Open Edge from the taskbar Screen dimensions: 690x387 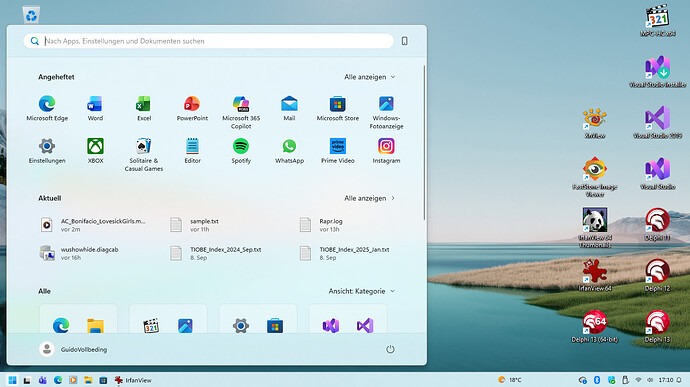[58, 380]
